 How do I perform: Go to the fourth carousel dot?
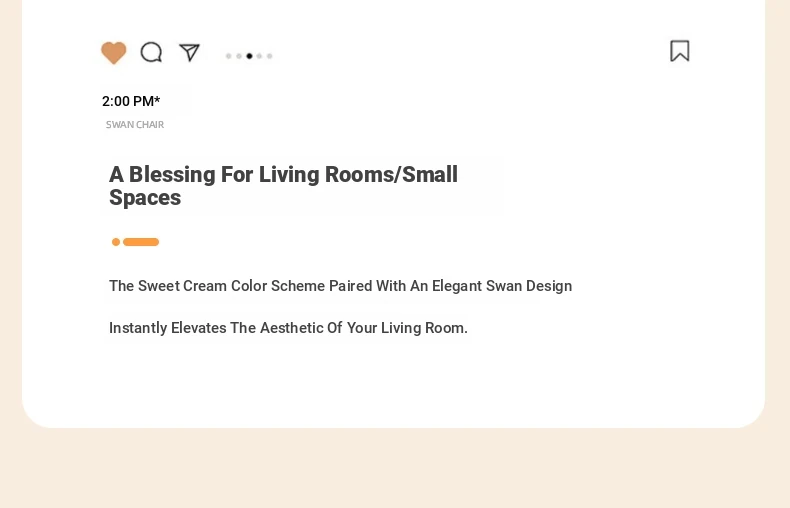tap(259, 56)
